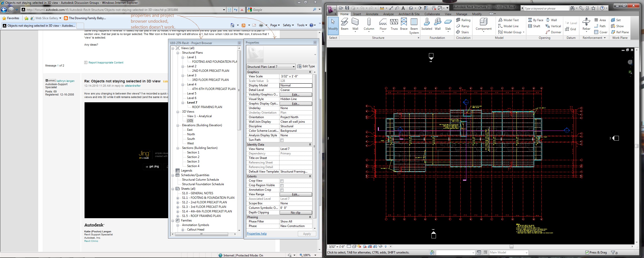Enable the Sun Path checkbox

[x=282, y=140]
